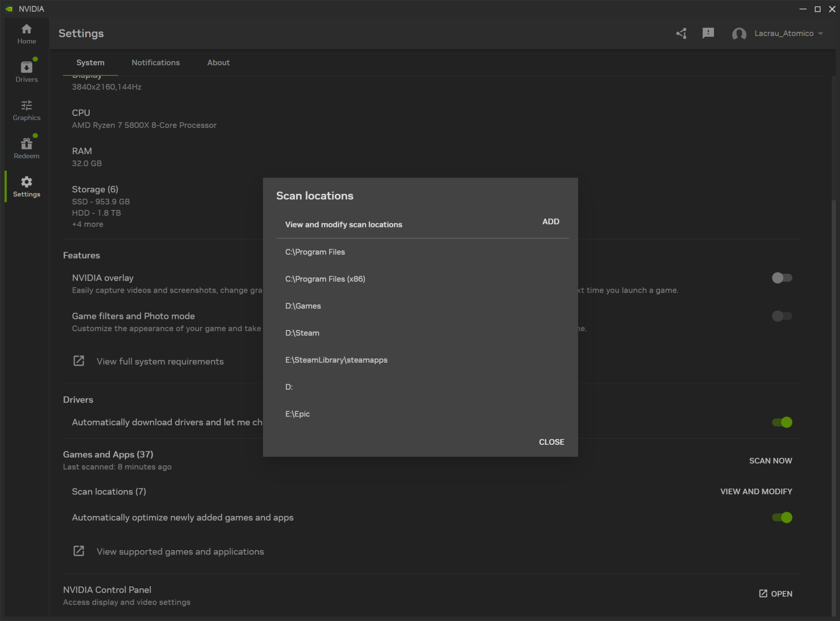Open View full system requirements link
The width and height of the screenshot is (840, 621).
click(160, 362)
